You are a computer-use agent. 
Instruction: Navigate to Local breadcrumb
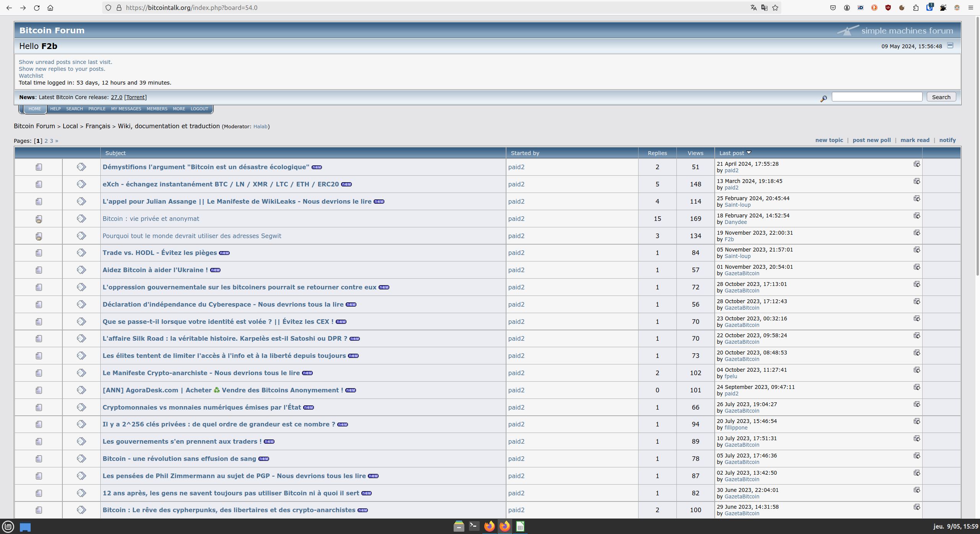coord(70,126)
